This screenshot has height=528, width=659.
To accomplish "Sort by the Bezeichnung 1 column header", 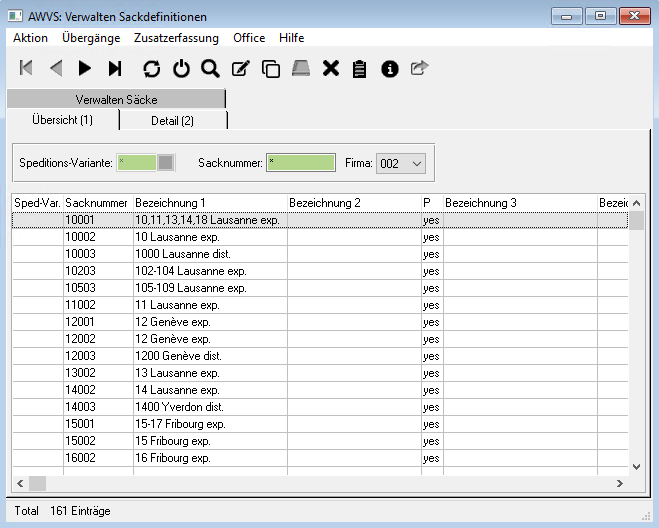I will click(210, 203).
